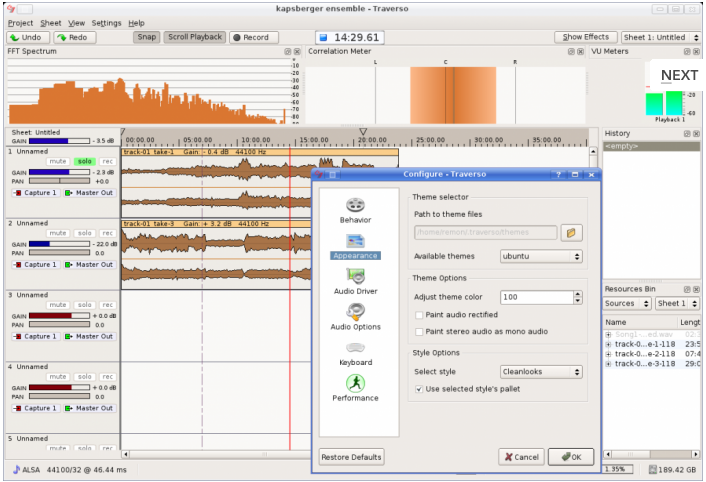This screenshot has width=706, height=482.
Task: Expand the track-0...e-1-118 tree entry
Action: [608, 344]
